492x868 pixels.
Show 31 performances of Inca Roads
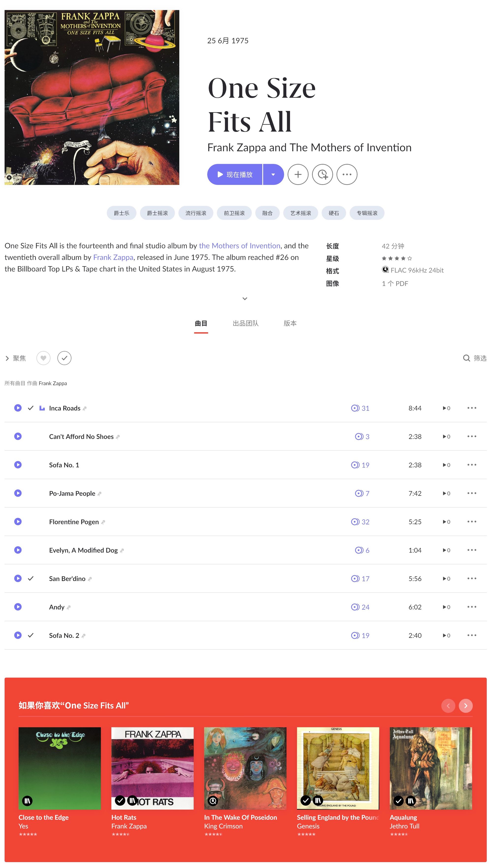(x=360, y=408)
